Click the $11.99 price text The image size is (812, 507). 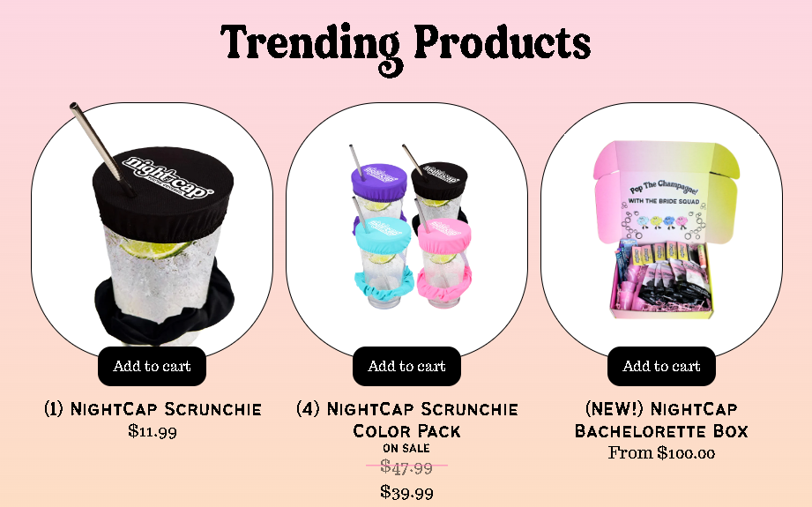(x=153, y=431)
